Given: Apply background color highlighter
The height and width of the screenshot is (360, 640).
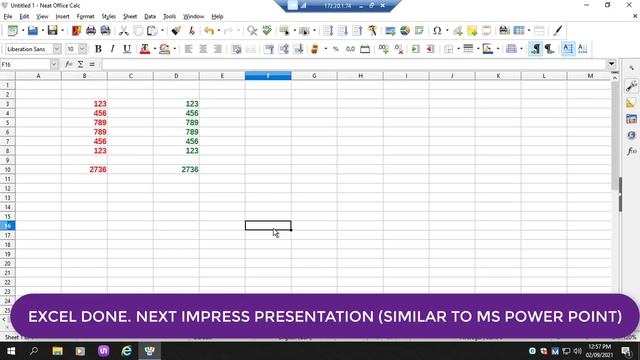Looking at the screenshot, I should [164, 49].
